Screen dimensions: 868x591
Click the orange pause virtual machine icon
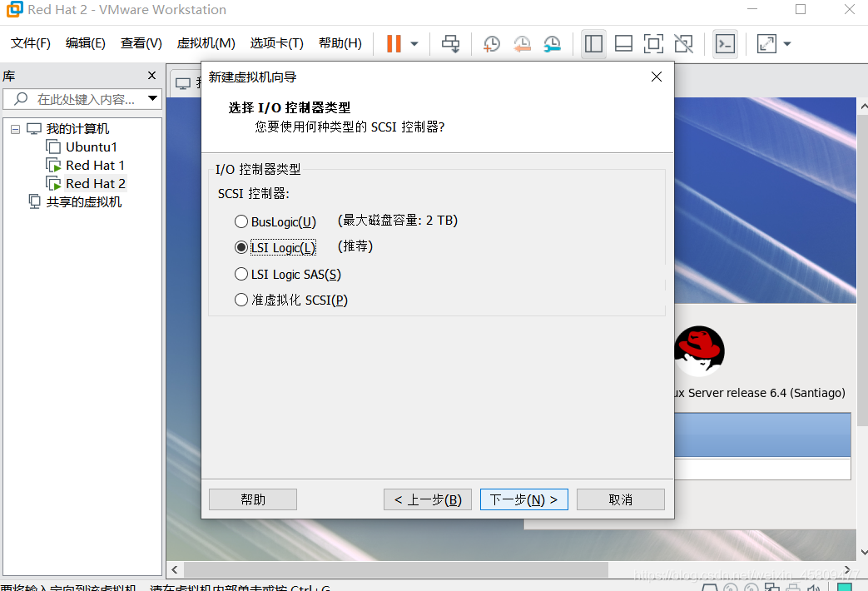click(x=394, y=44)
